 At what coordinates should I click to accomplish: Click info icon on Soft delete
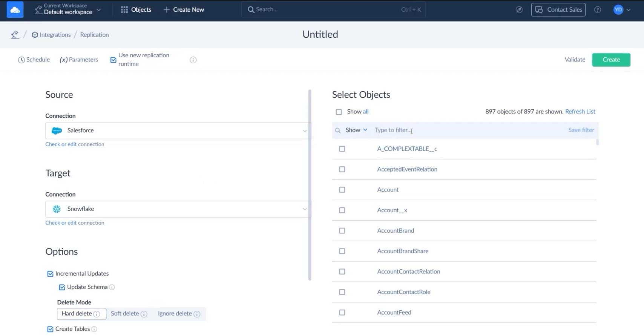pyautogui.click(x=144, y=314)
